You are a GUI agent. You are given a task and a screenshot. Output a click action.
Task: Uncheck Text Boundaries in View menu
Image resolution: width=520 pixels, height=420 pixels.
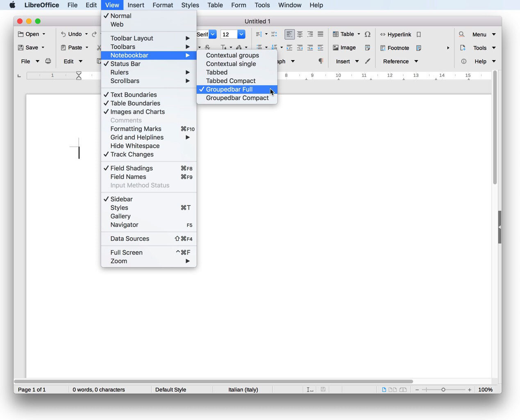pos(133,95)
